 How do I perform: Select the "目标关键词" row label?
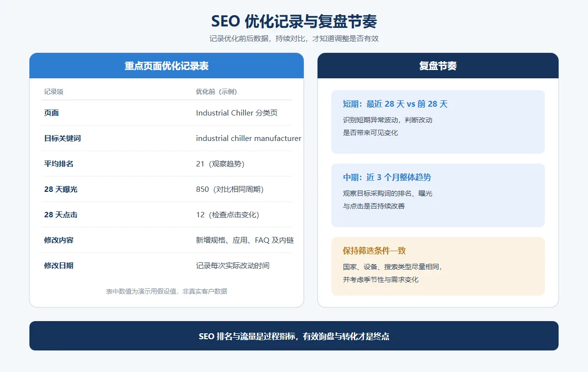(x=62, y=139)
